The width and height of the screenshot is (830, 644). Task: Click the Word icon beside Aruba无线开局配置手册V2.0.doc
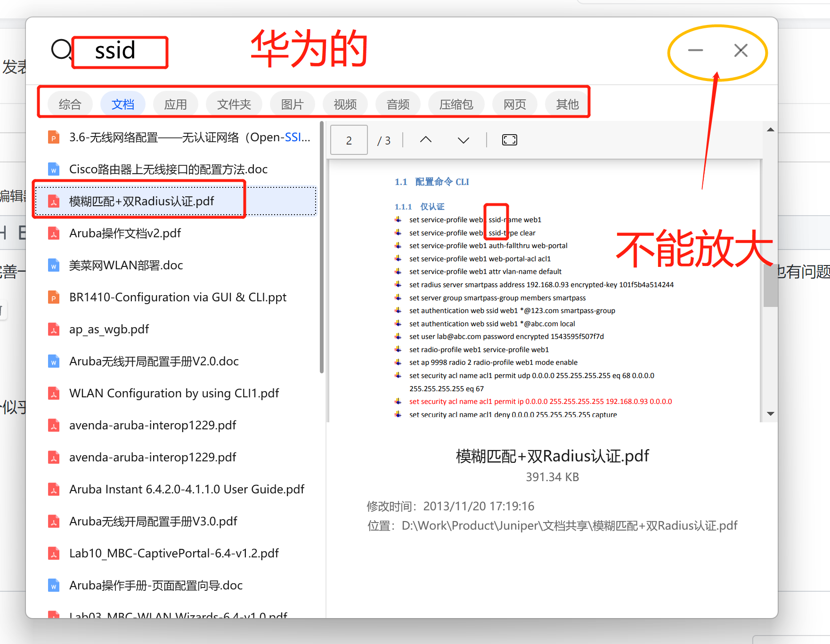(x=54, y=362)
